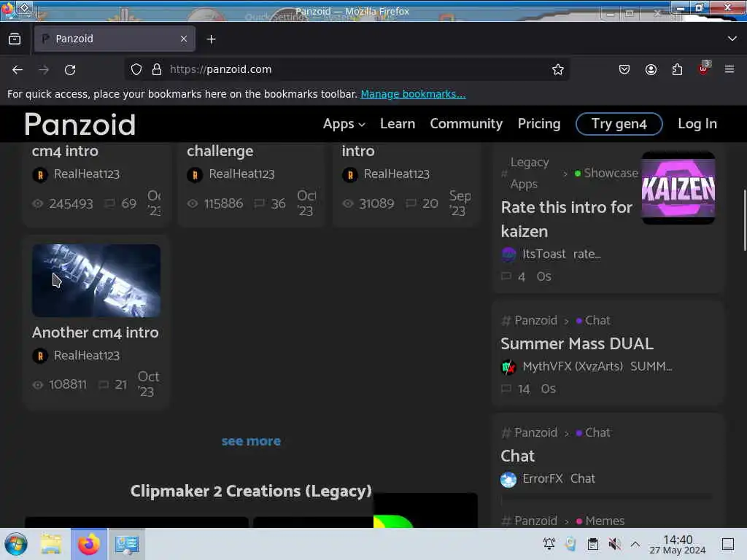Open the Community menu item
747x560 pixels.
pos(466,124)
